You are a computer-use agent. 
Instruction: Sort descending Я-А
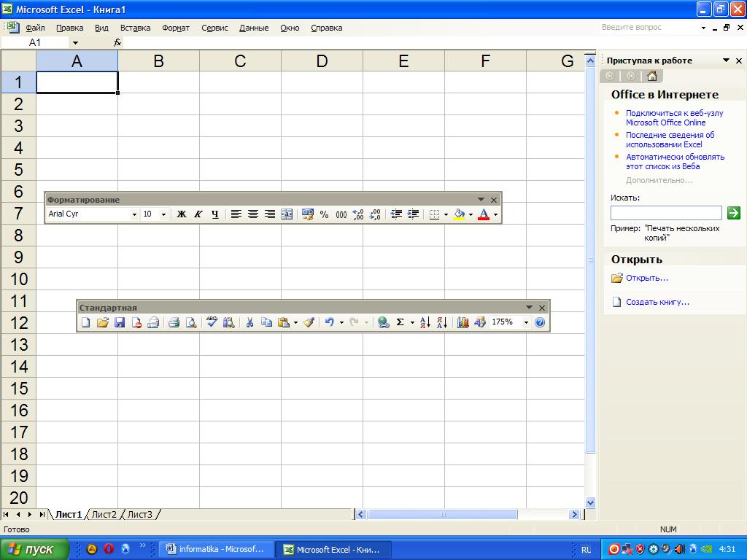(x=442, y=322)
